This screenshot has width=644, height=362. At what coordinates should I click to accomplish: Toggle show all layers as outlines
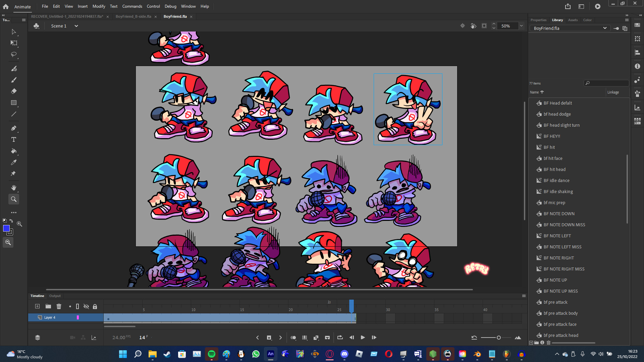[x=77, y=306]
